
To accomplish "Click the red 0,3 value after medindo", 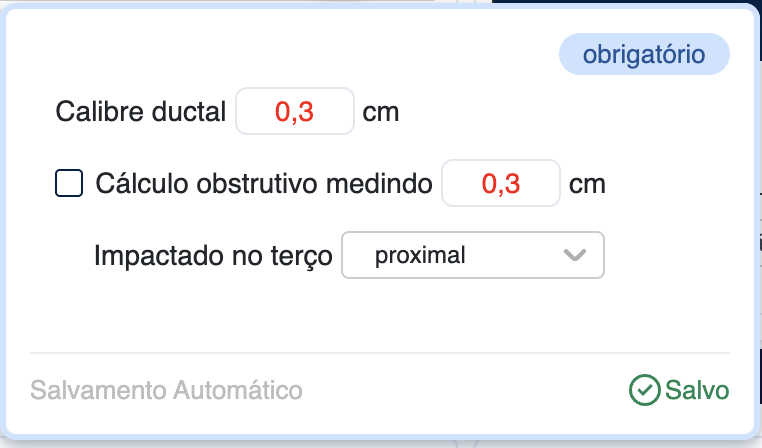I will (501, 184).
